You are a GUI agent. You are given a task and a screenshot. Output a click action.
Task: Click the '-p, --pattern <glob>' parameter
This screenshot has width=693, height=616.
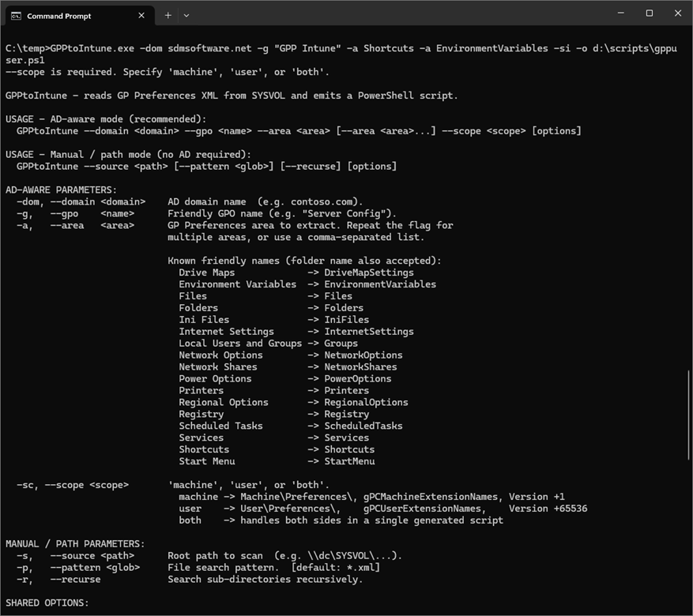click(x=77, y=567)
